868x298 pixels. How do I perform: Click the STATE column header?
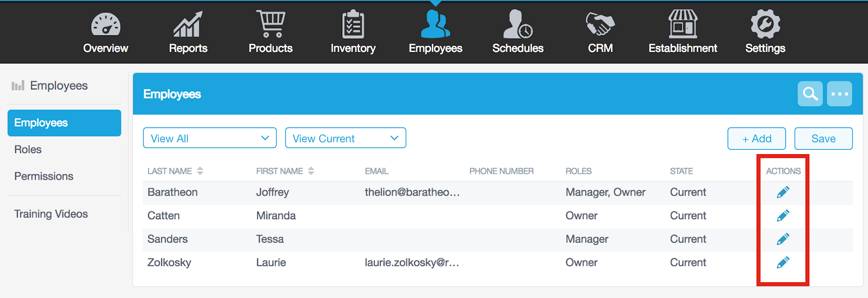(x=681, y=171)
